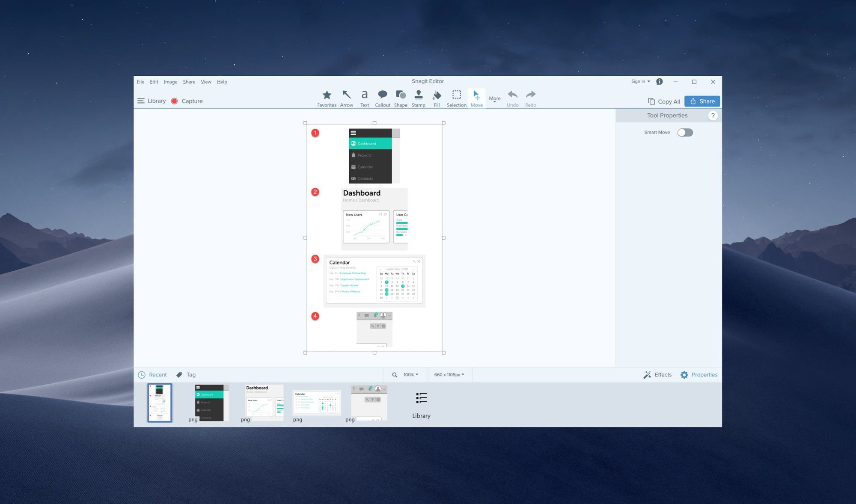The image size is (856, 504).
Task: Select the Text tool
Action: 364,98
